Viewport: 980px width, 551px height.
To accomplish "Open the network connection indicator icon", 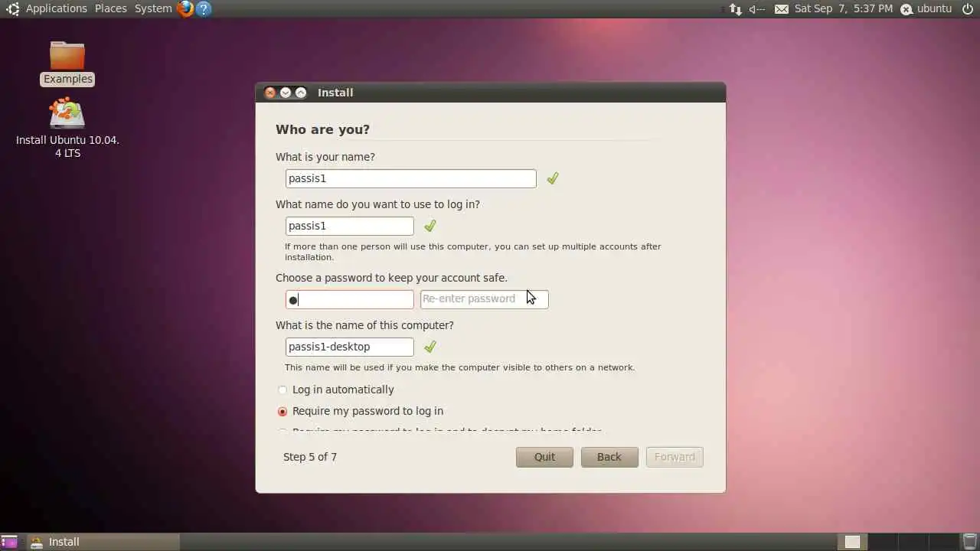I will pos(735,9).
